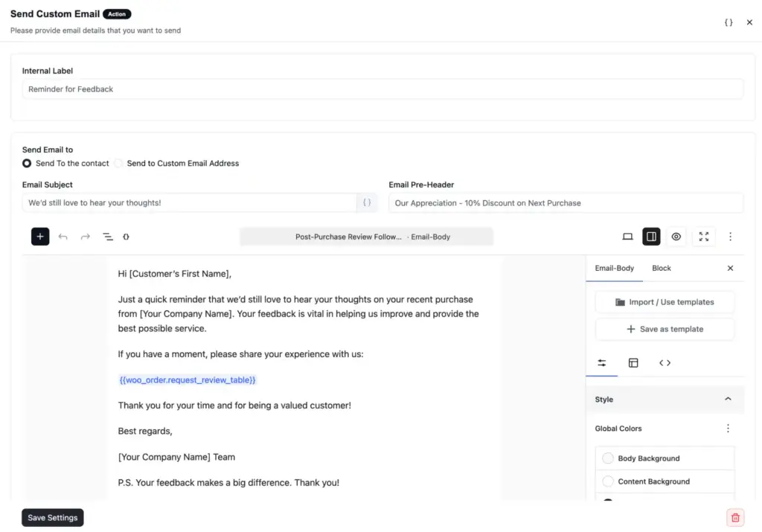The width and height of the screenshot is (762, 532).
Task: Edit the Internal Label field
Action: pyautogui.click(x=382, y=89)
